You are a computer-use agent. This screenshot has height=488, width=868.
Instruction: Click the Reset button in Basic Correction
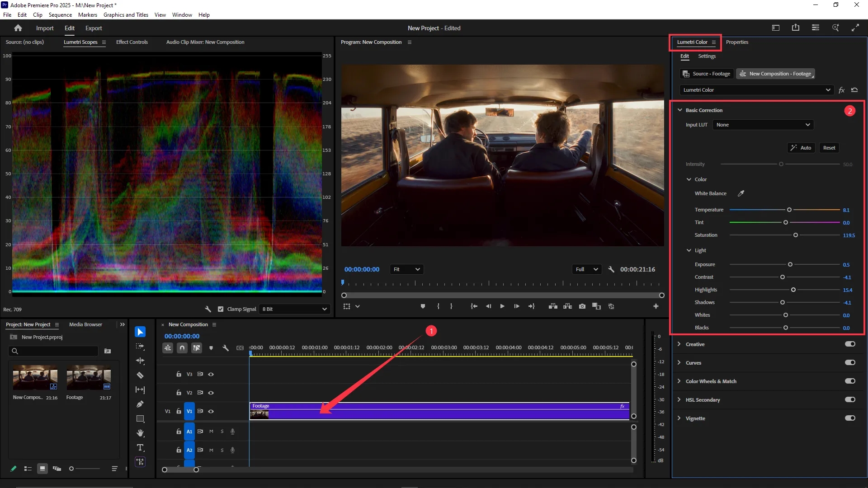coord(829,148)
